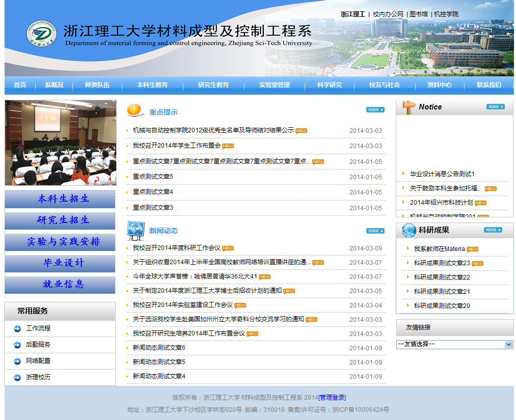
Task: Open 科研成果测试文章23
Action: click(x=442, y=263)
